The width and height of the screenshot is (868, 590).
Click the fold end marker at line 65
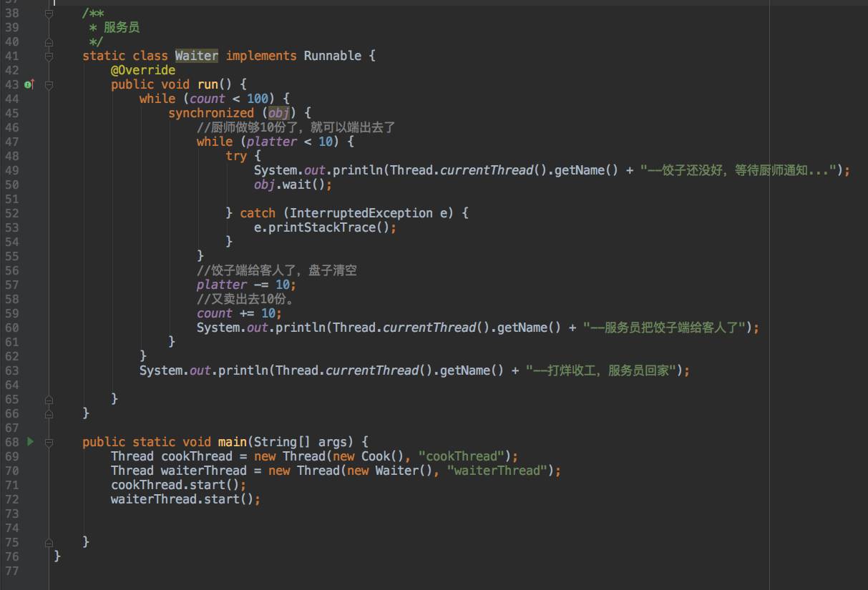tap(49, 399)
